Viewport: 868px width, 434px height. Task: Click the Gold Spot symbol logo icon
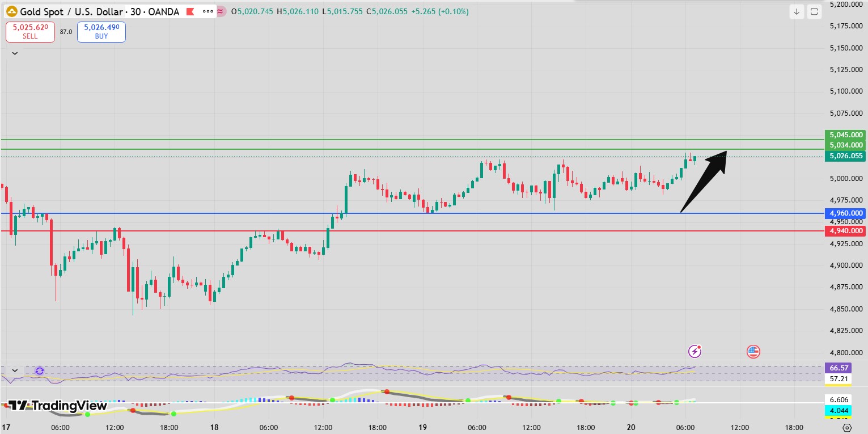11,11
